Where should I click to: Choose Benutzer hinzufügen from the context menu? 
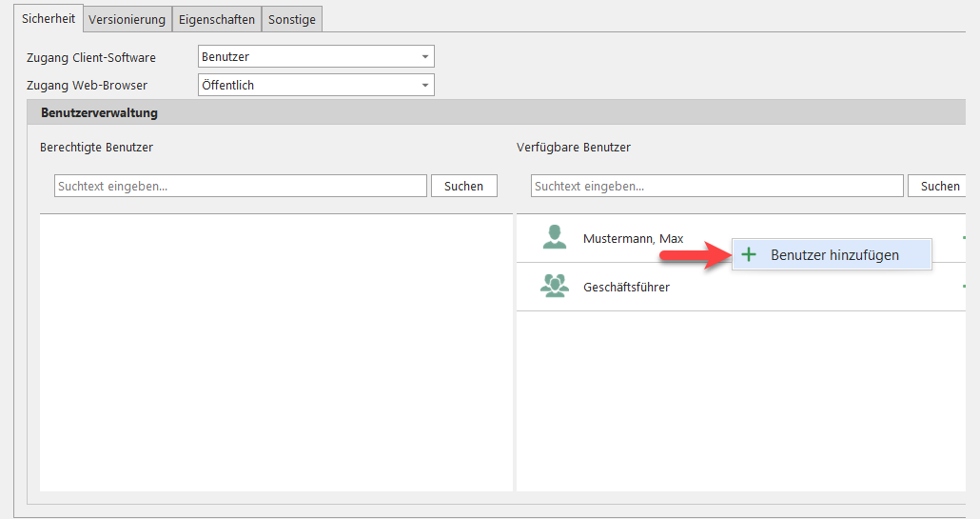[833, 255]
